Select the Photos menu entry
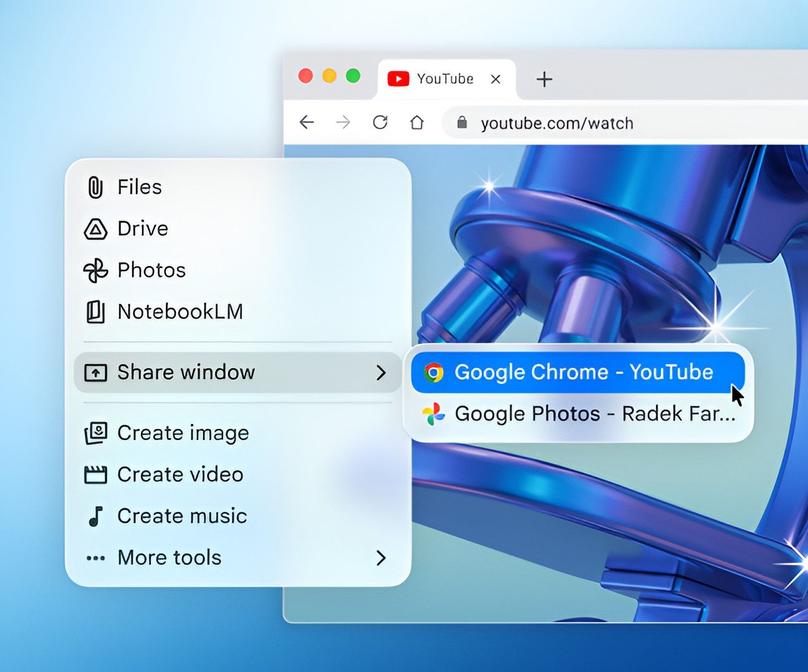Screen dimensions: 808x672 (238, 271)
